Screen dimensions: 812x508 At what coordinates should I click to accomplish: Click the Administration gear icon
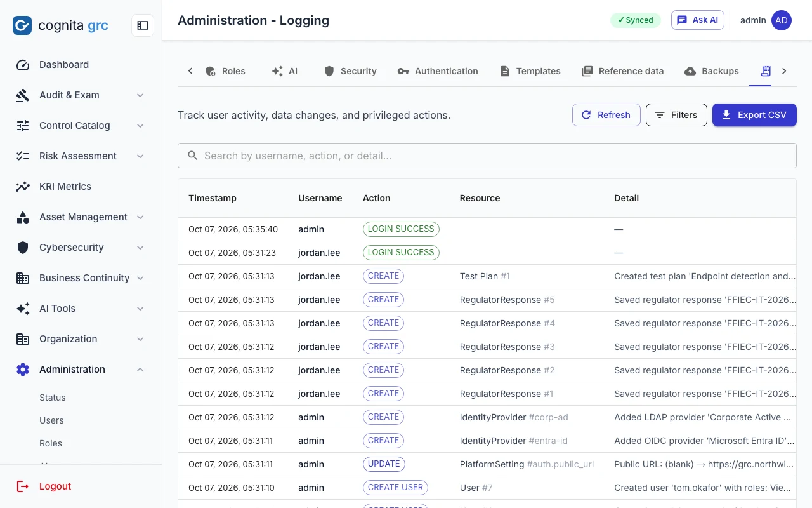[23, 370]
